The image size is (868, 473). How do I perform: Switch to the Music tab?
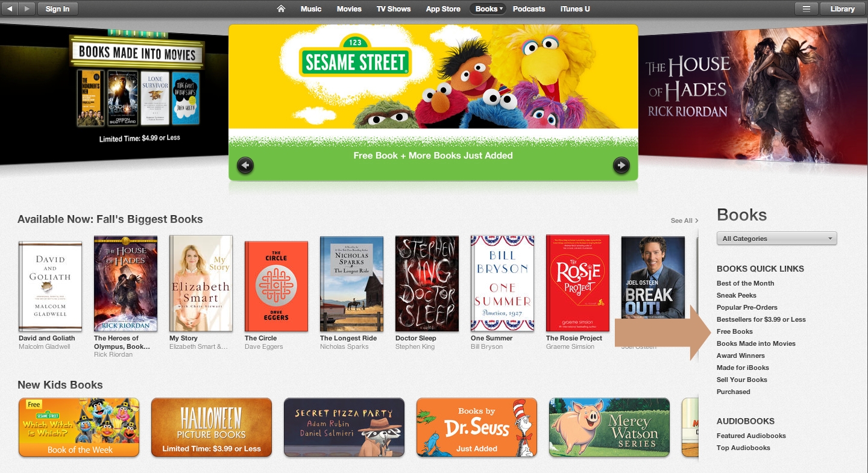[x=311, y=9]
